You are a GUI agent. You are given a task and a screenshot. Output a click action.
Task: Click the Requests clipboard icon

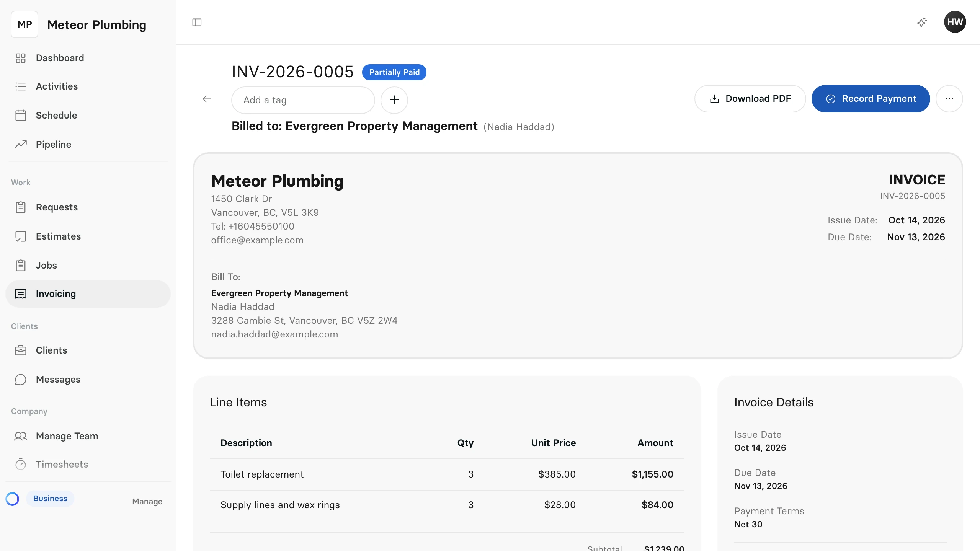21,207
